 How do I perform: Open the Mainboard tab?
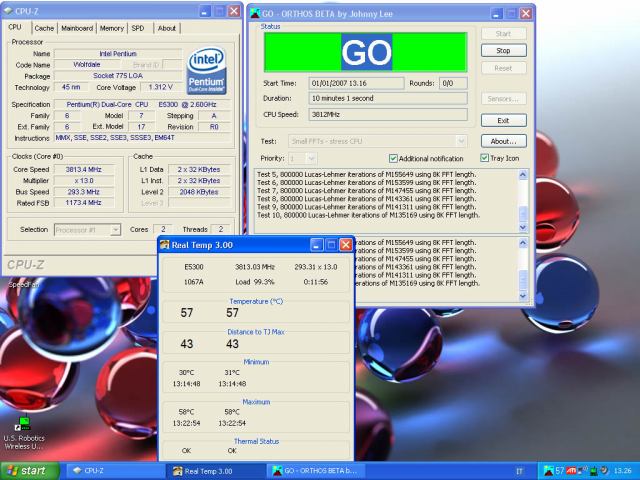coord(77,28)
